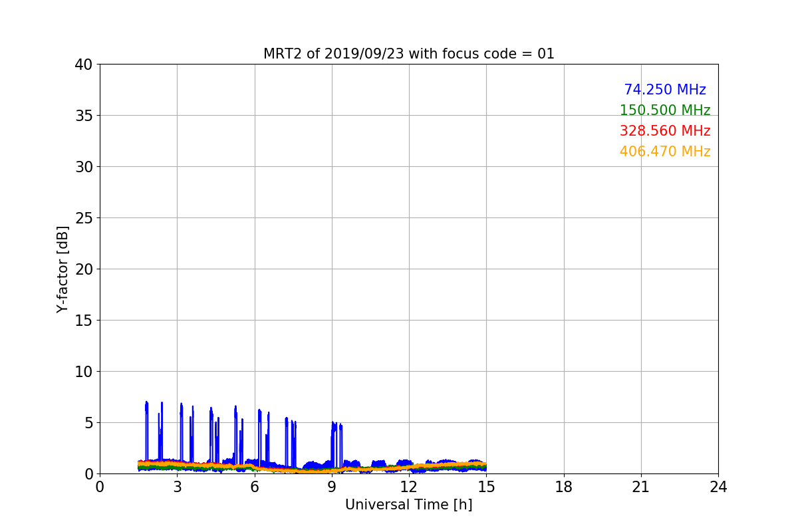The height and width of the screenshot is (532, 798).
Task: Click the y-axis tick label 40
Action: tap(83, 65)
